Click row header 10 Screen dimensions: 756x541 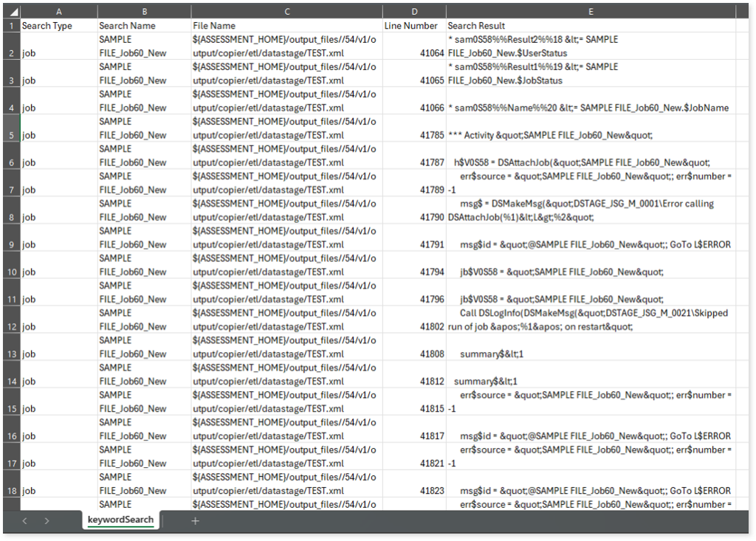click(11, 272)
